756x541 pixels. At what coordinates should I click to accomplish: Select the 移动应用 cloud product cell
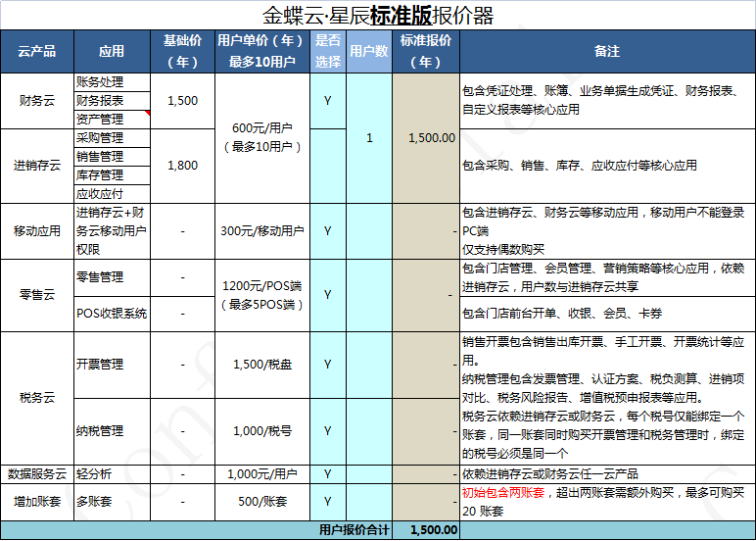coord(37,231)
